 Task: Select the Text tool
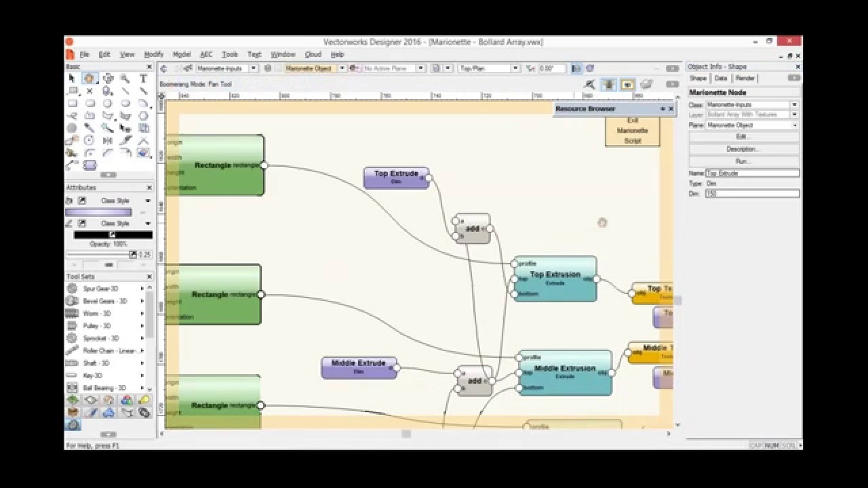tap(143, 79)
